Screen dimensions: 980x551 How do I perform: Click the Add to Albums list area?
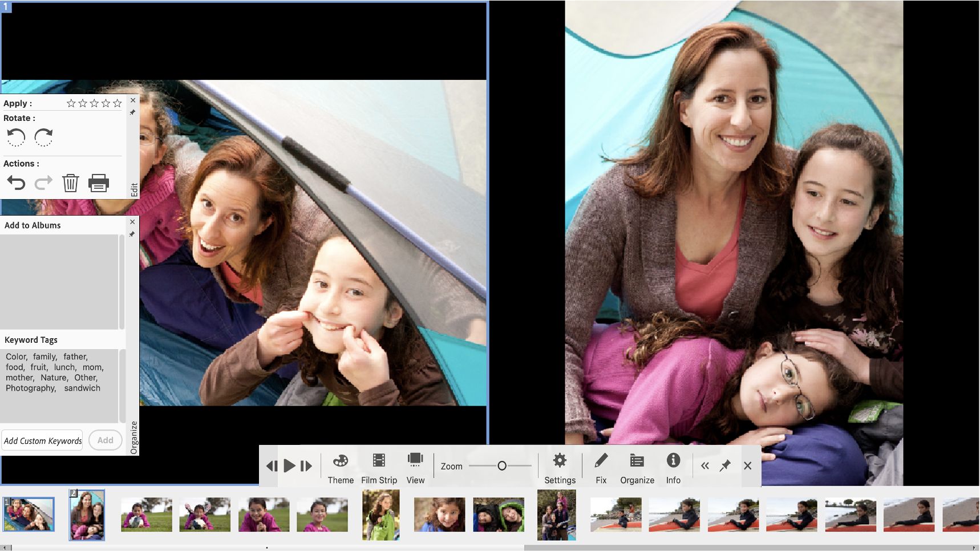59,282
